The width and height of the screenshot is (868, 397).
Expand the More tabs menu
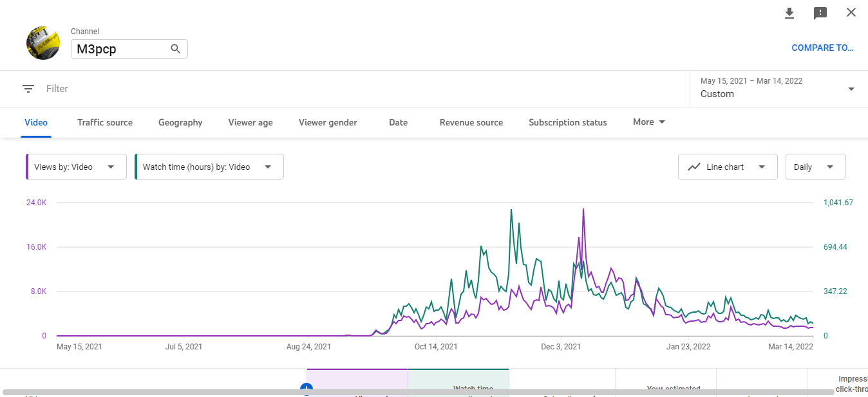pos(649,122)
